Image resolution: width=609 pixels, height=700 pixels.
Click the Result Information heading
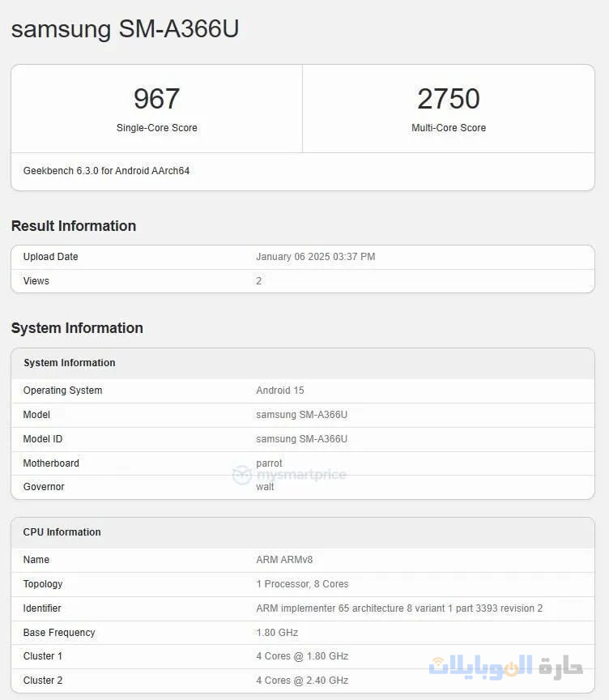pyautogui.click(x=74, y=226)
